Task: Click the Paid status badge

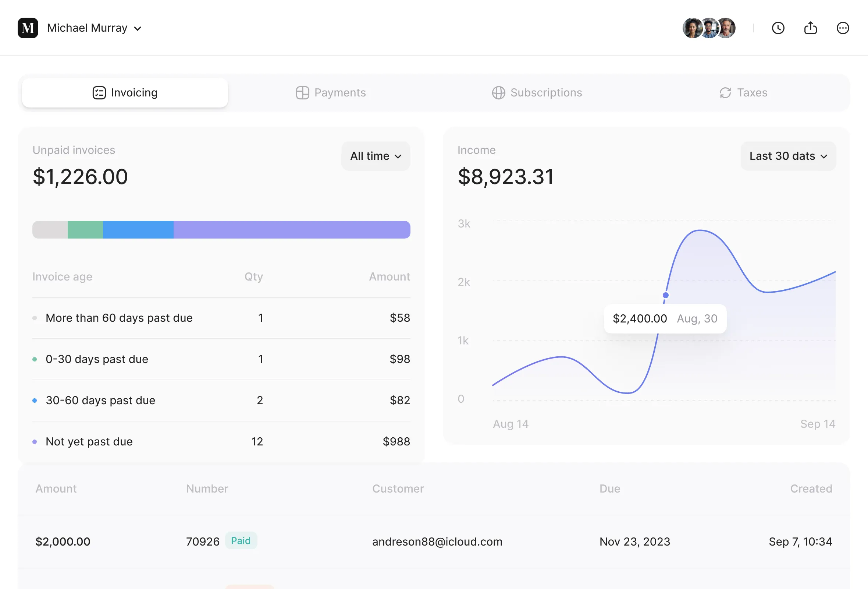Action: [241, 541]
